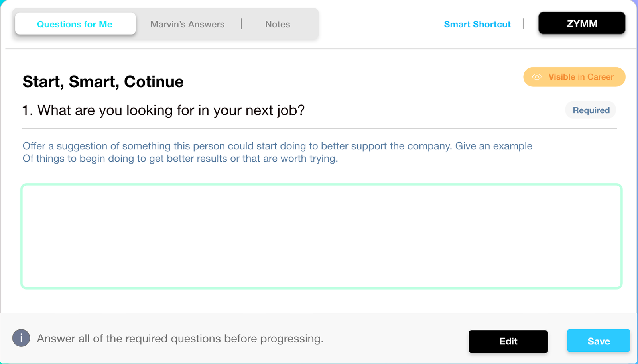This screenshot has height=364, width=638.
Task: Click the divider between Answers and Notes tabs
Action: [x=241, y=24]
